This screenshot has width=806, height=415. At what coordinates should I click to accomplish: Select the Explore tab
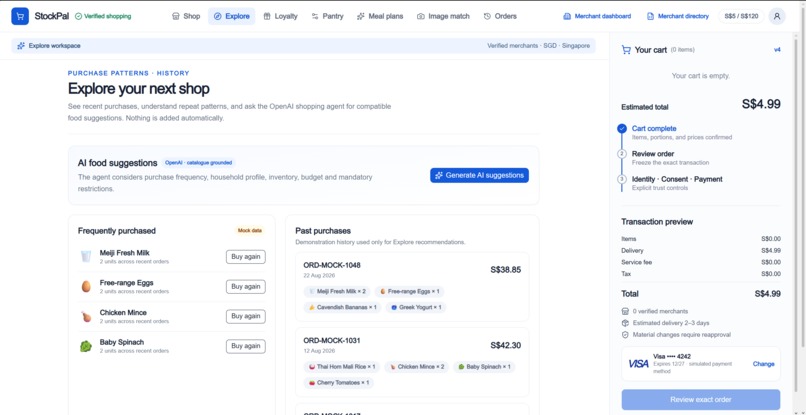tap(231, 16)
